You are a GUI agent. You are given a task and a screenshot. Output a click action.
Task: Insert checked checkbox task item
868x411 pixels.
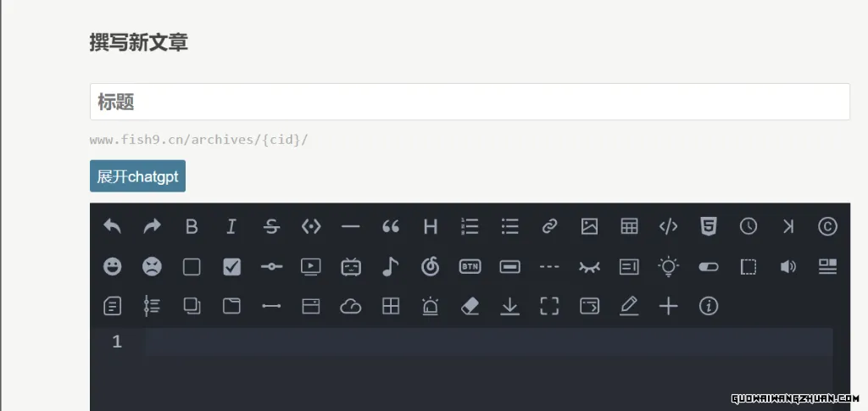click(x=231, y=267)
